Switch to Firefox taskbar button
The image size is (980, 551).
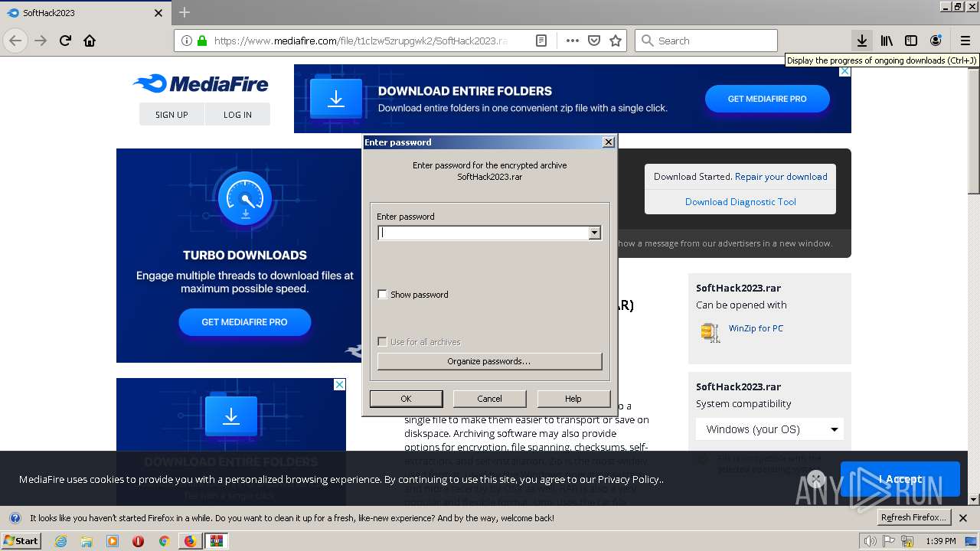(x=190, y=541)
